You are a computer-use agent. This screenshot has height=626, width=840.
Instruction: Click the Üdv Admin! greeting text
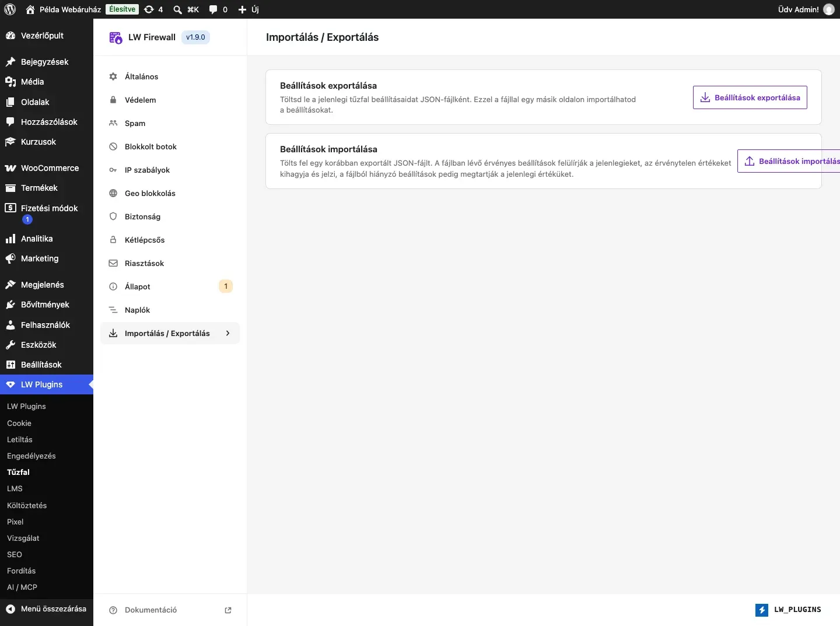point(798,9)
